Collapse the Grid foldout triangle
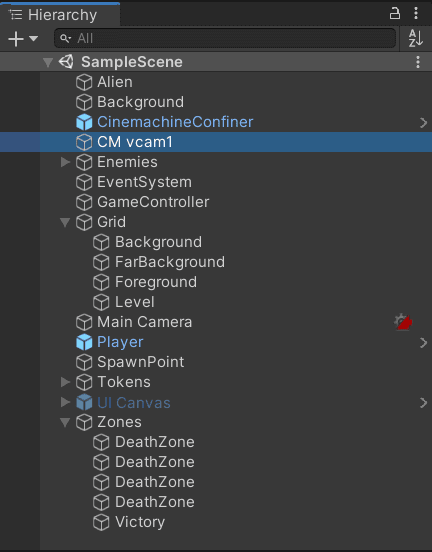Viewport: 432px width, 552px height. tap(65, 222)
